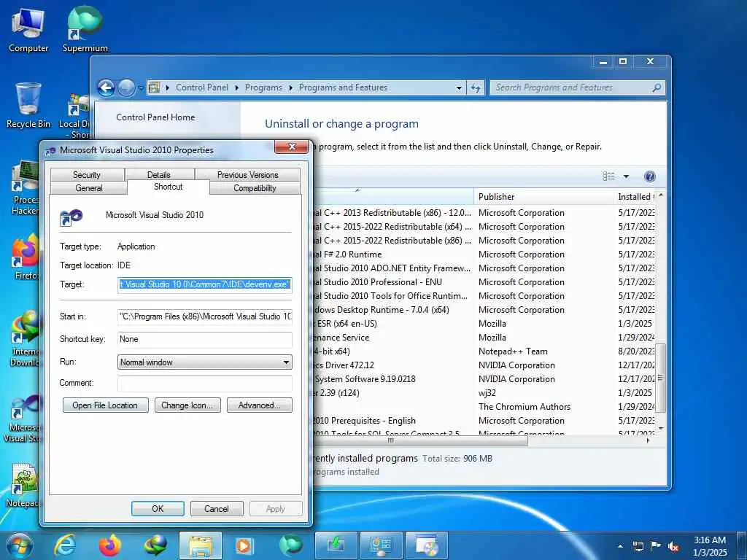Viewport: 747px width, 560px height.
Task: Sort list by Installed On column header
Action: point(635,197)
